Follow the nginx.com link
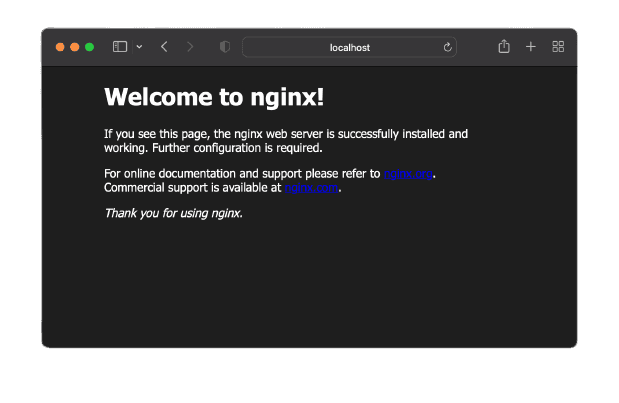Viewport: 619px width, 403px height. click(311, 188)
